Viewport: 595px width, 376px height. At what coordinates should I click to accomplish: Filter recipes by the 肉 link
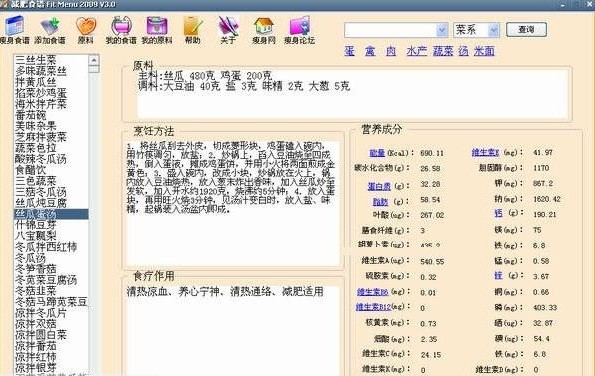(x=391, y=51)
